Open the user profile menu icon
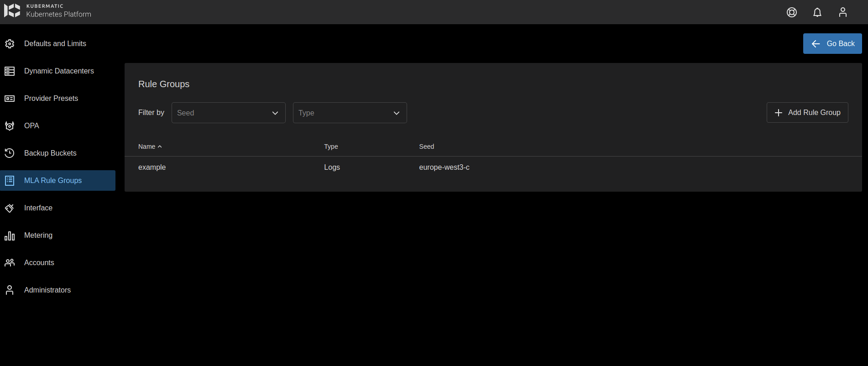Screen dimensions: 868x366 click(843, 12)
